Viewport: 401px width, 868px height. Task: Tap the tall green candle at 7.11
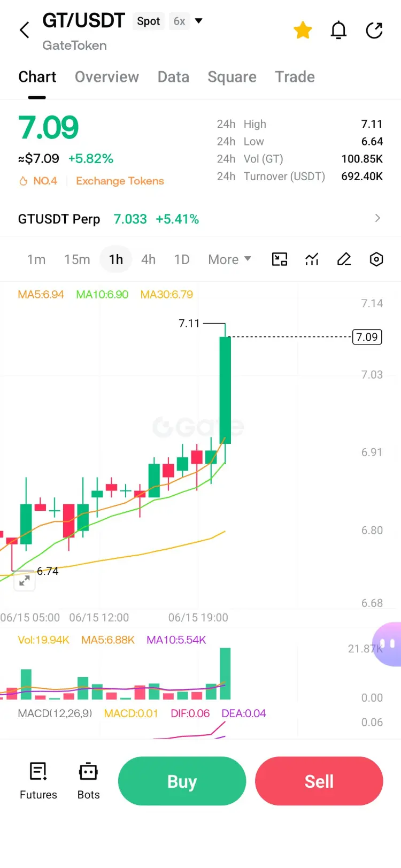(225, 390)
